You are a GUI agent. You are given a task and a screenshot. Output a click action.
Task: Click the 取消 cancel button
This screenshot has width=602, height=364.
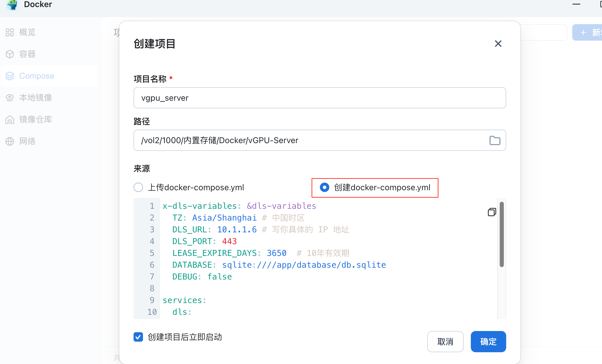point(445,342)
